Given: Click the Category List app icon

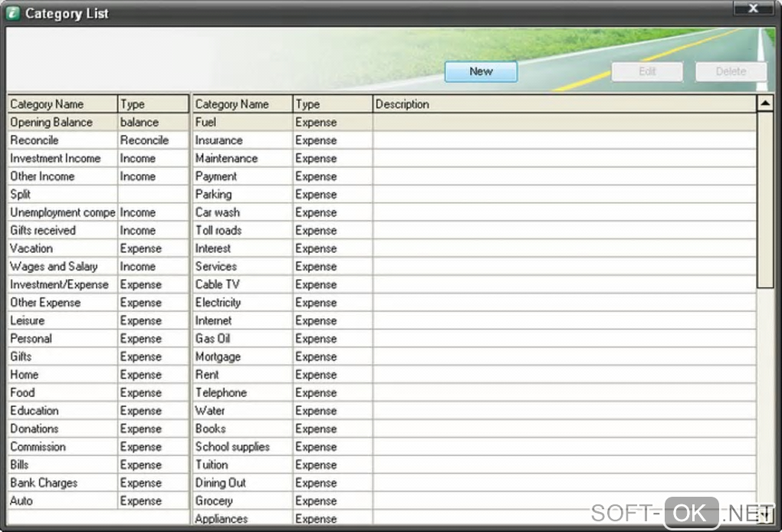Looking at the screenshot, I should tap(12, 13).
